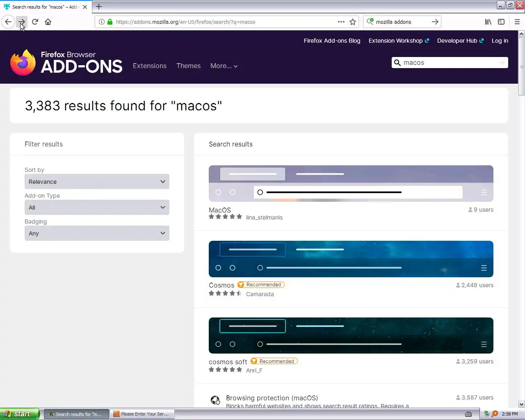Open the Themes section
Screen dimensions: 525x420
[x=188, y=66]
